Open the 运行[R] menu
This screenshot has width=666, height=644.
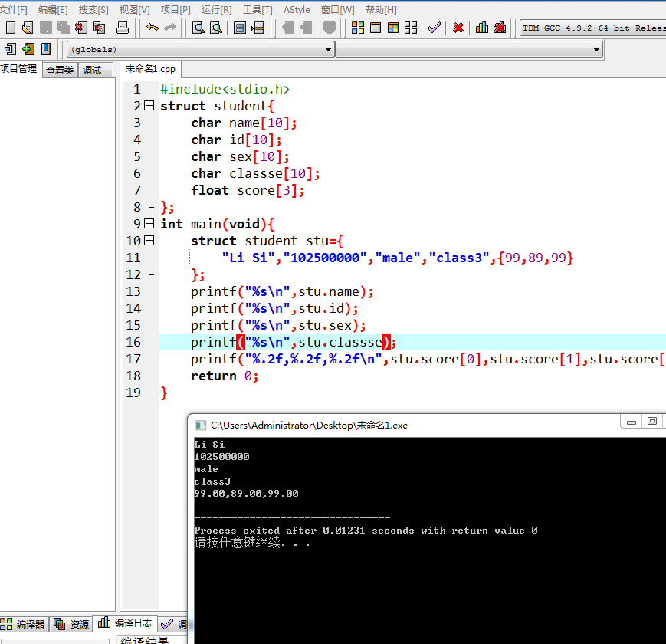click(x=217, y=10)
